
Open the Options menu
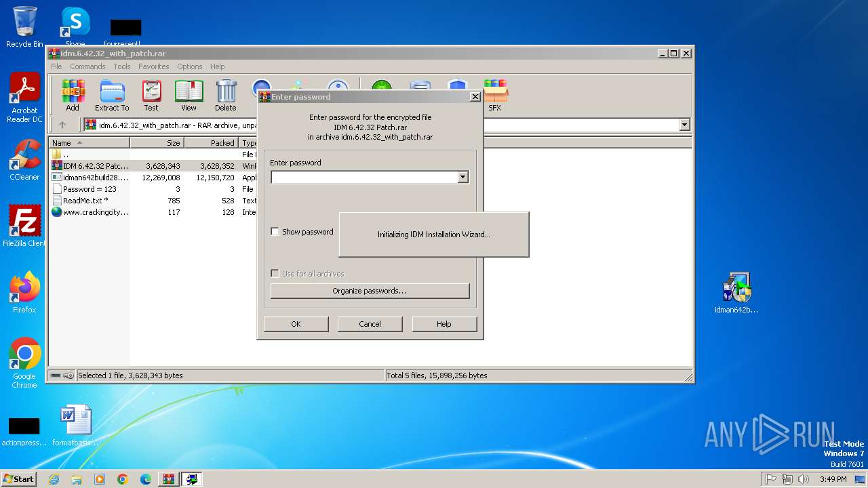tap(190, 66)
